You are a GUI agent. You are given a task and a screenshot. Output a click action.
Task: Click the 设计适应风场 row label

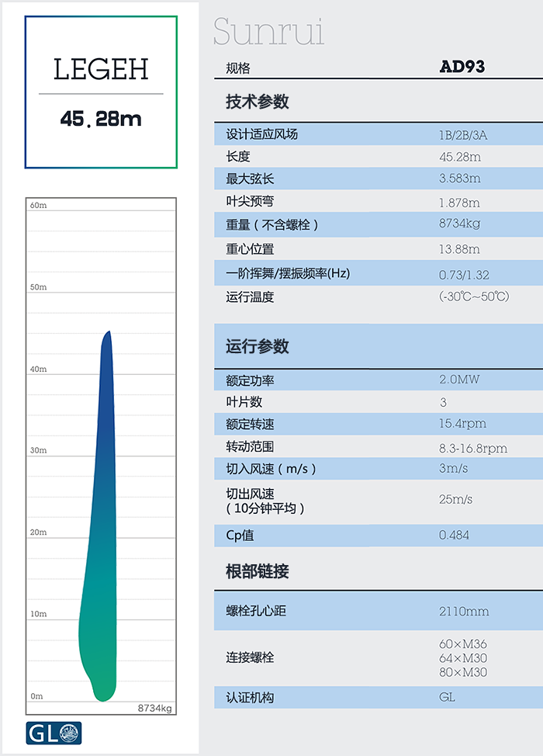point(261,134)
